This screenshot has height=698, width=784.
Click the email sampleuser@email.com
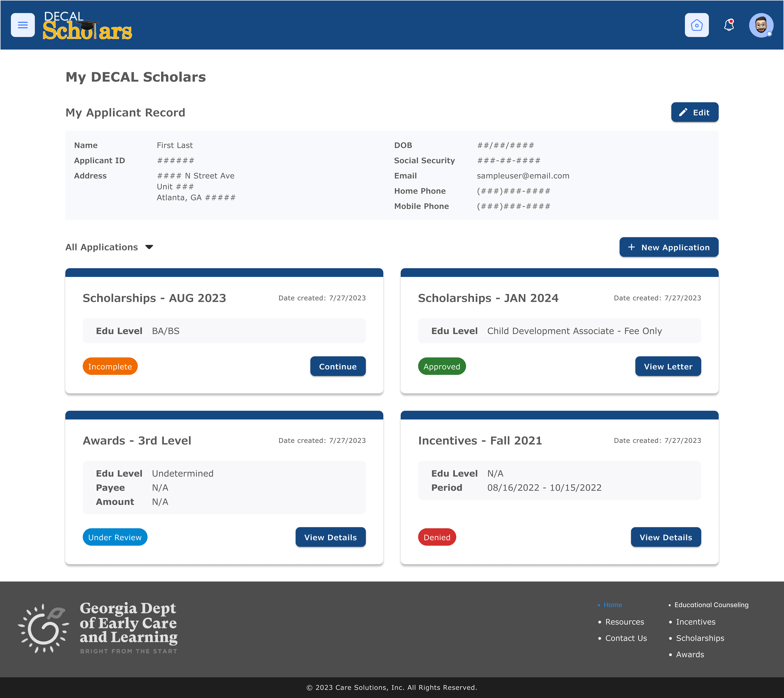click(523, 176)
